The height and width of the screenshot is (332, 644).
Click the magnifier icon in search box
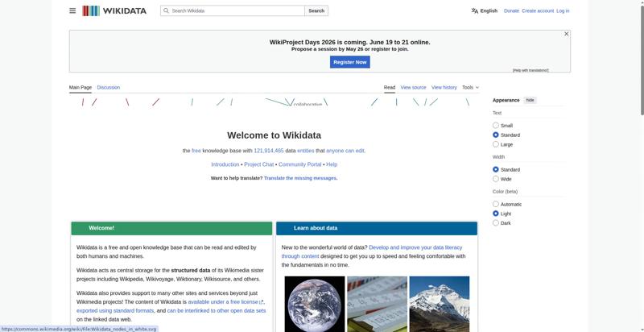coord(166,10)
